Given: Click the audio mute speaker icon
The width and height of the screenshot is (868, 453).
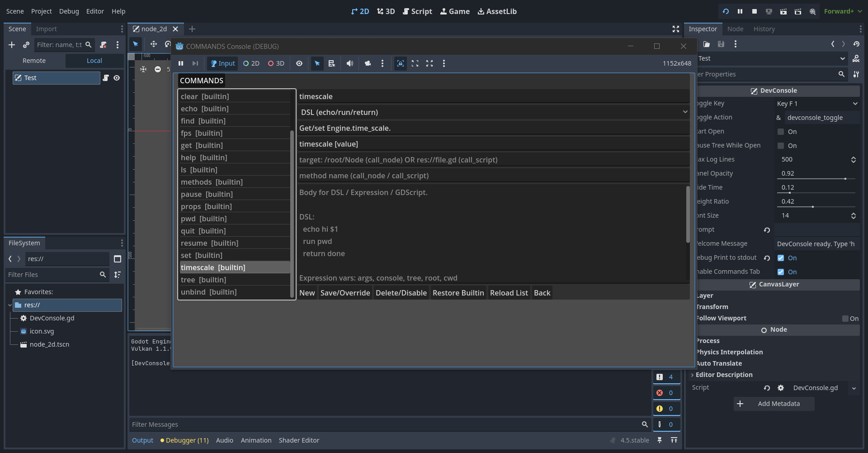Looking at the screenshot, I should point(349,63).
